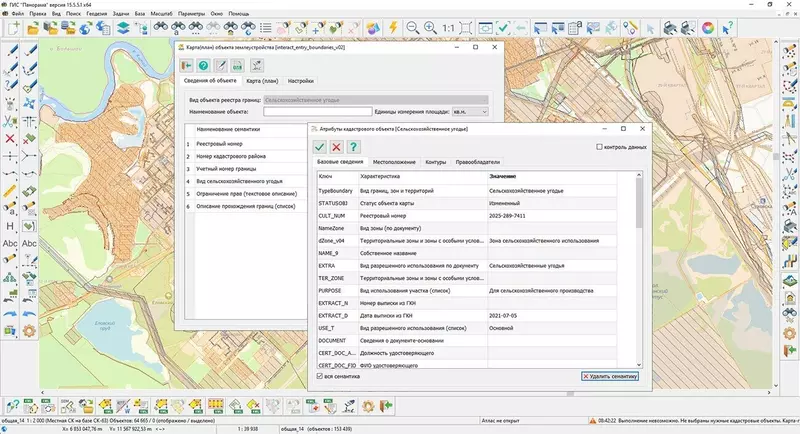Switch to the 'Местоположение' tab
This screenshot has height=434, width=800.
pos(394,161)
